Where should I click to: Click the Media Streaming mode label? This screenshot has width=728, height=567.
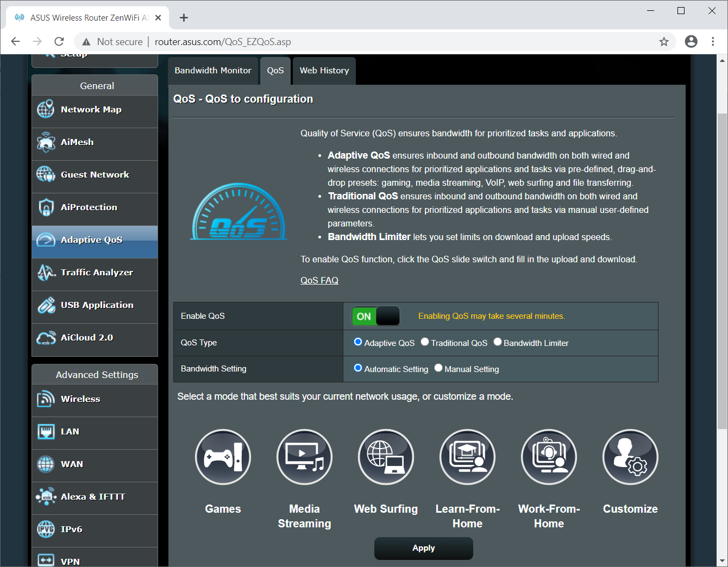(304, 516)
